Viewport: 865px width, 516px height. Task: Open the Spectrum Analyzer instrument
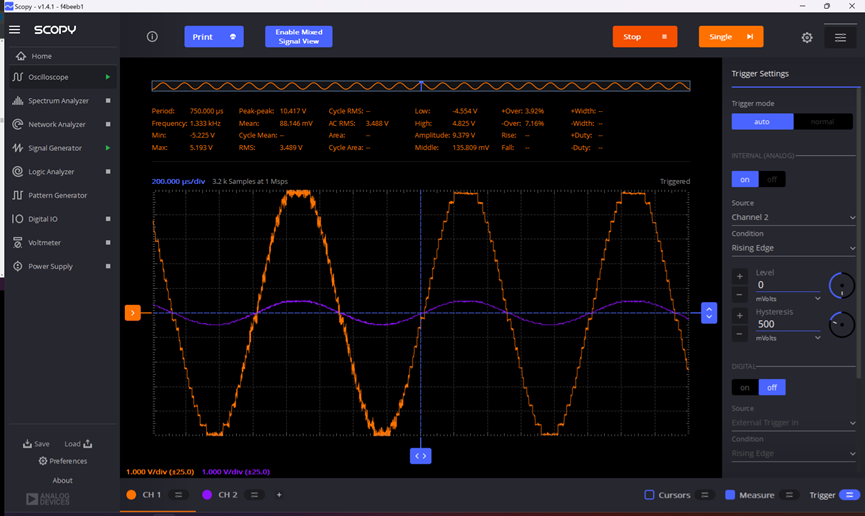pos(62,101)
